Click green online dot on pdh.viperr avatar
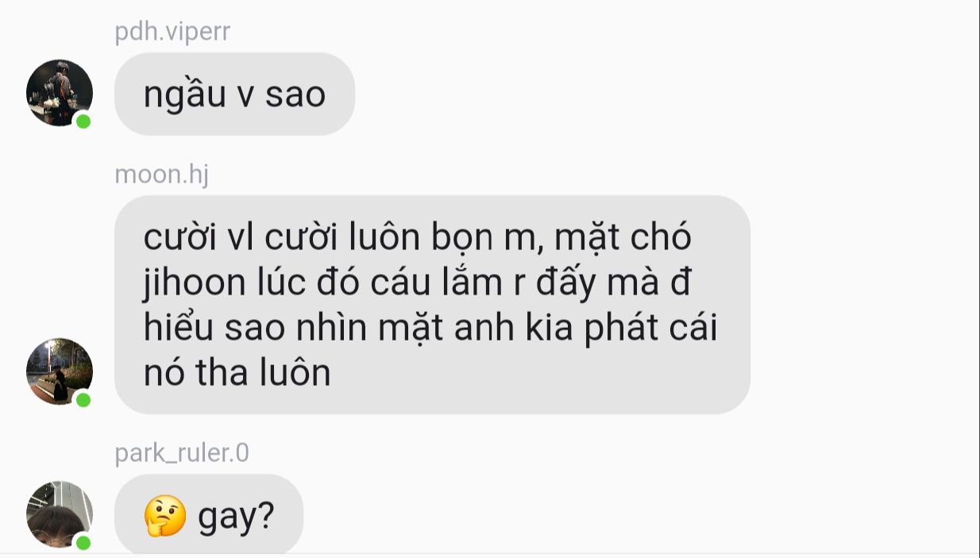This screenshot has width=980, height=558. pyautogui.click(x=83, y=121)
